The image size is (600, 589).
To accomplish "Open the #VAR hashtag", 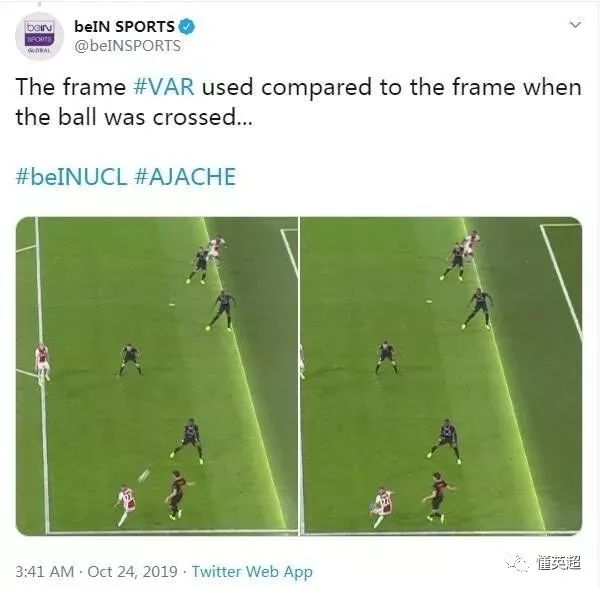I will pos(164,87).
